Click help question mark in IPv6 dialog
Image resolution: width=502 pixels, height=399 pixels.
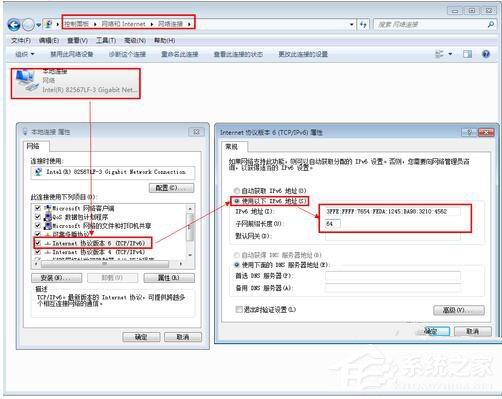469,132
